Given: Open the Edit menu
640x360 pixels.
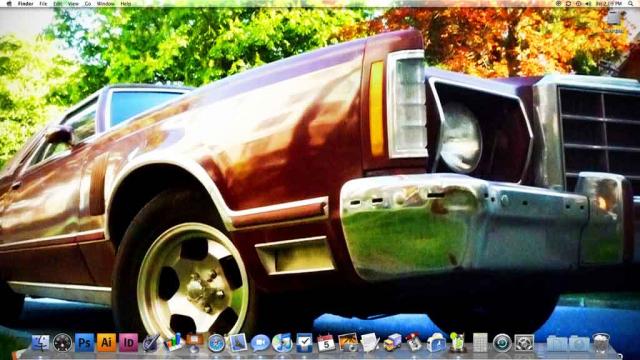Looking at the screenshot, I should 58,4.
